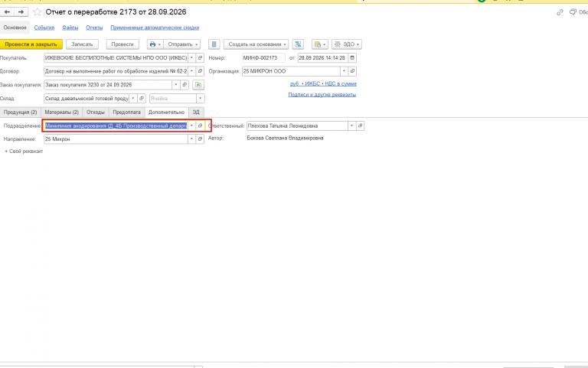Click the calendar icon beside the date

(352, 58)
